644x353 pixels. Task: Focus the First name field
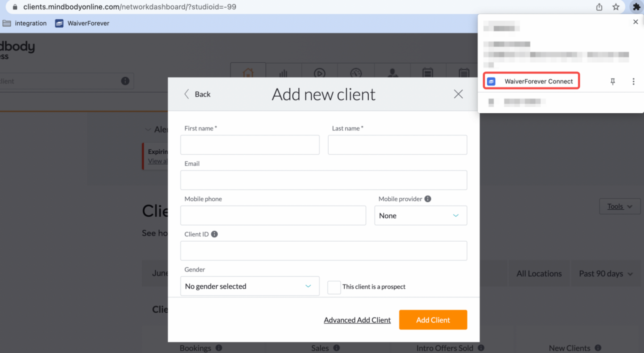tap(250, 145)
